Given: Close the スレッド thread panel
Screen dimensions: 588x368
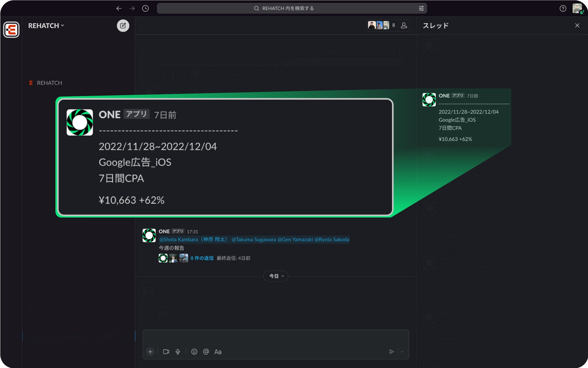Looking at the screenshot, I should 577,25.
